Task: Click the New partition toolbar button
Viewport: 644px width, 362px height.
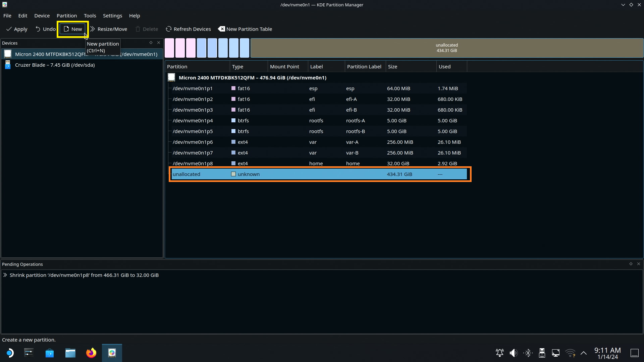Action: pyautogui.click(x=73, y=29)
